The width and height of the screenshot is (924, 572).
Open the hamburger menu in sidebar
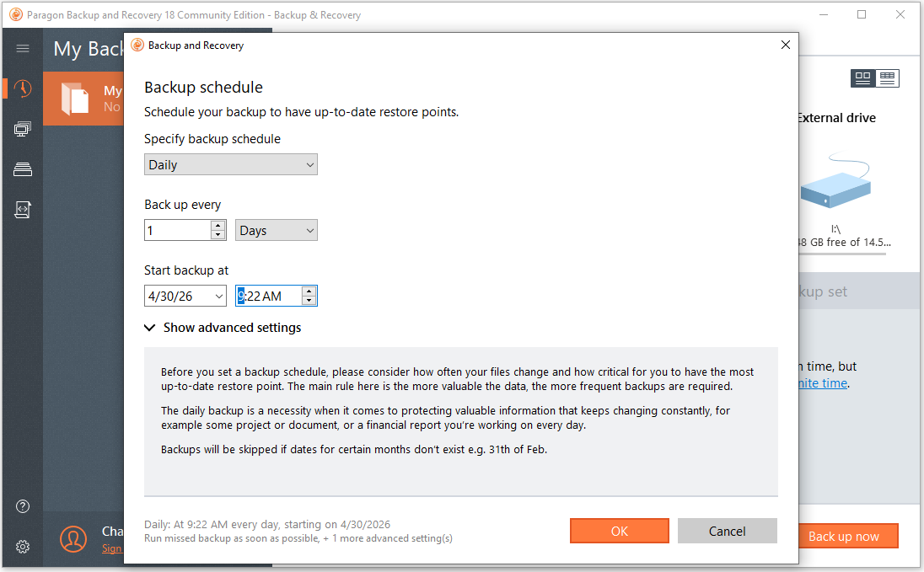(23, 48)
